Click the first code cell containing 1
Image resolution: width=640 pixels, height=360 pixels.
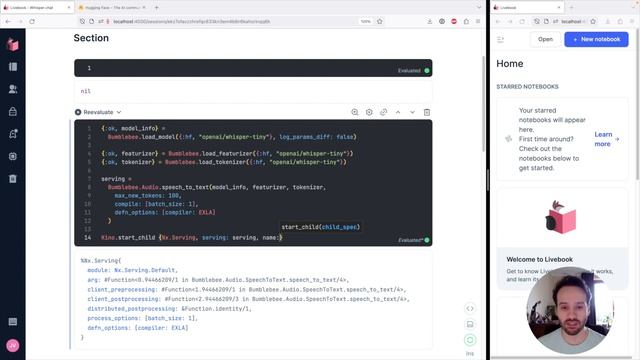coord(253,68)
